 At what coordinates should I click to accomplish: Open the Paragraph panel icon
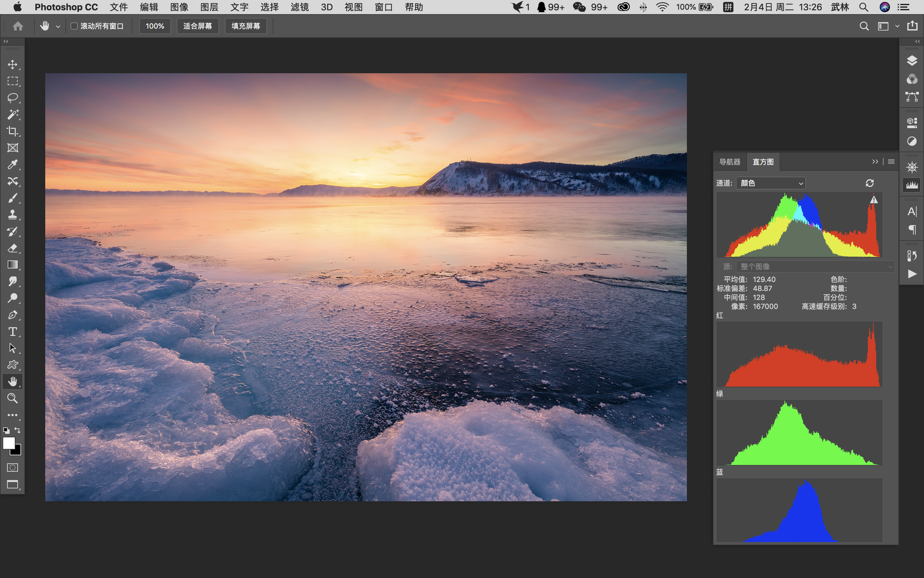(912, 230)
